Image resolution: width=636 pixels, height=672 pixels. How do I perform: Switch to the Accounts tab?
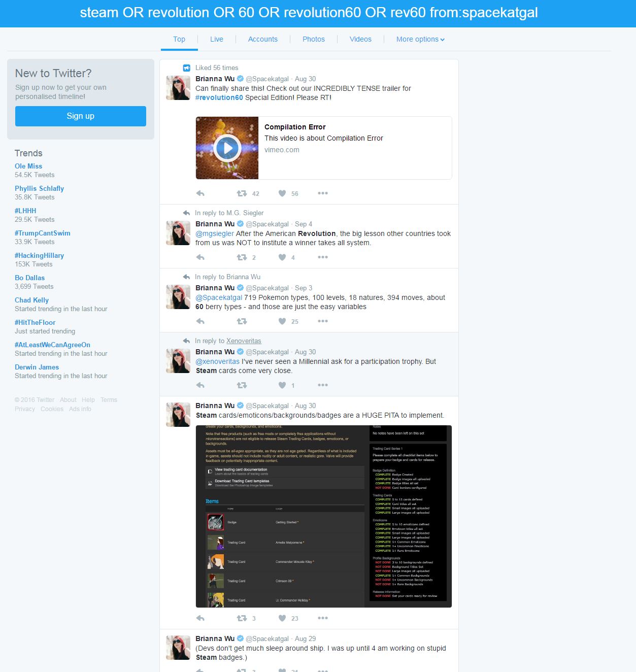pyautogui.click(x=263, y=39)
